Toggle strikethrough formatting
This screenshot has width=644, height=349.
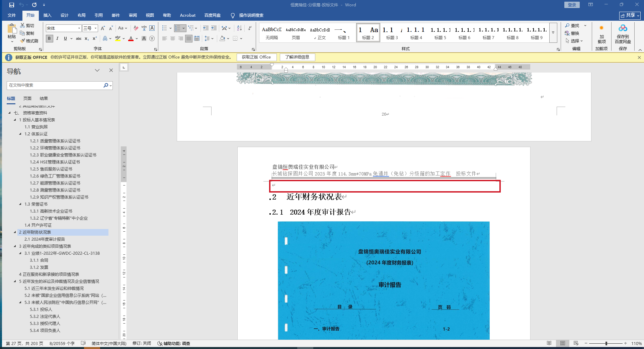coord(79,38)
